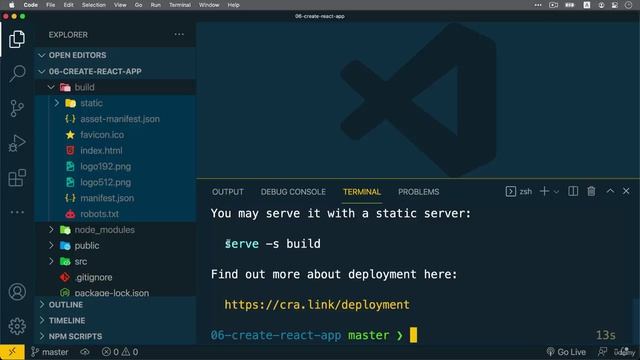Open the Accounts menu icon
640x360 pixels.
tap(17, 292)
